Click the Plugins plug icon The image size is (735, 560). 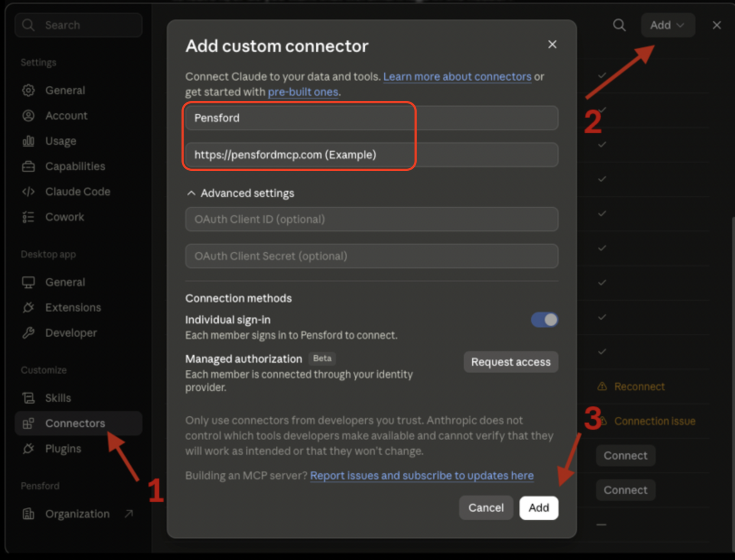pos(28,449)
